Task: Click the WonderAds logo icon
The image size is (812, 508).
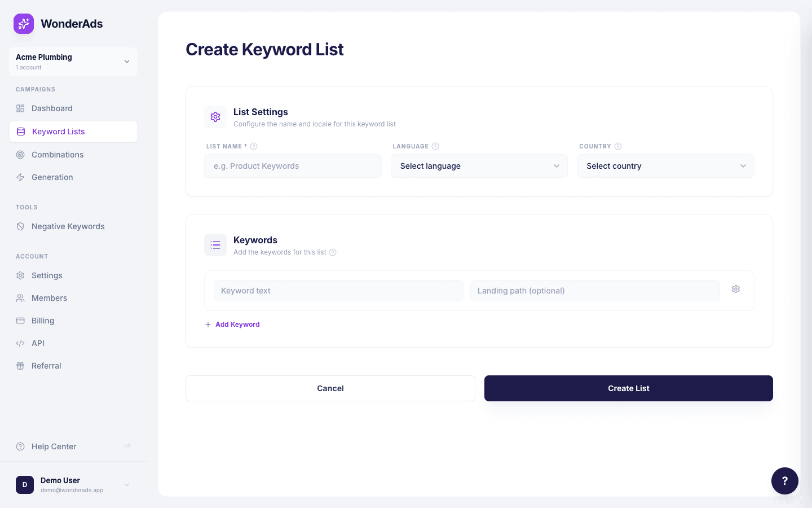Action: [23, 24]
